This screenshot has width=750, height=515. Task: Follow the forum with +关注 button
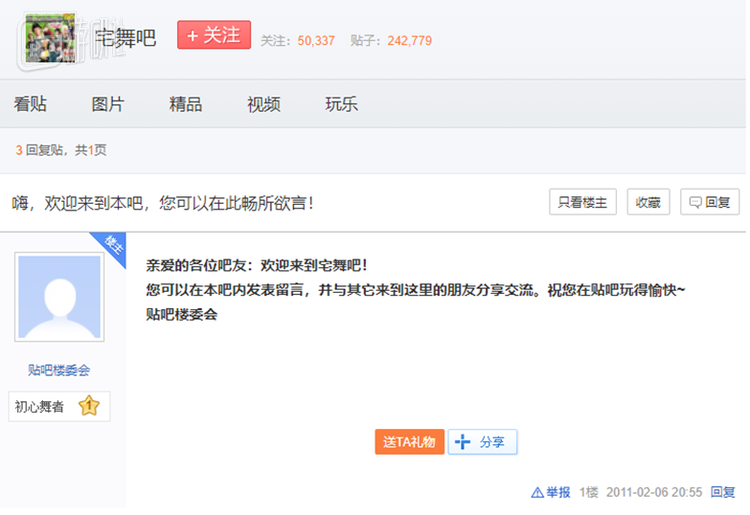214,35
